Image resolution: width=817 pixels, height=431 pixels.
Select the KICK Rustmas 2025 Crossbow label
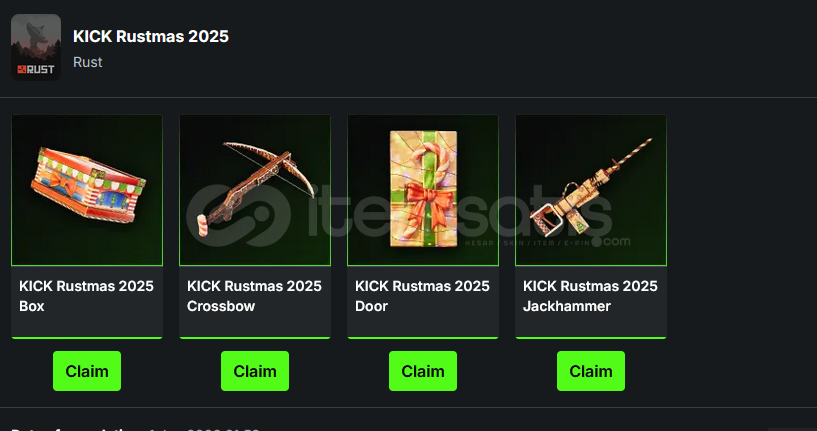click(x=254, y=296)
